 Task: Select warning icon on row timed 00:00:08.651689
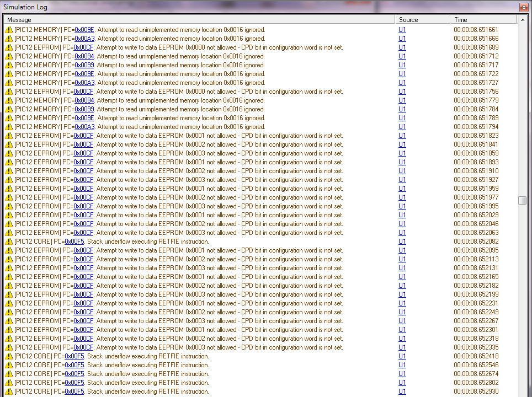tap(8, 47)
